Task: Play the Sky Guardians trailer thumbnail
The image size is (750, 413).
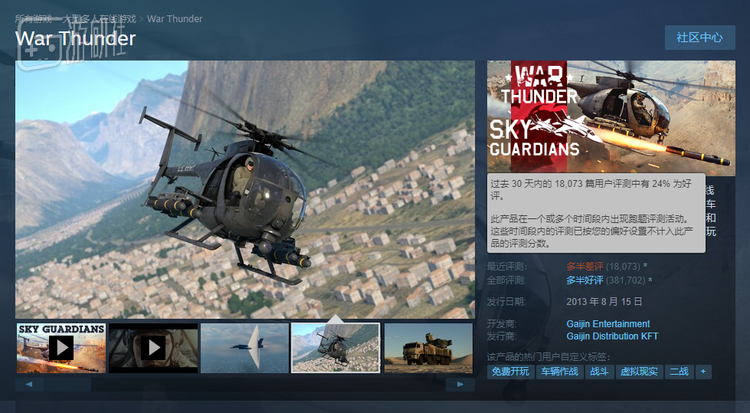Action: [61, 347]
